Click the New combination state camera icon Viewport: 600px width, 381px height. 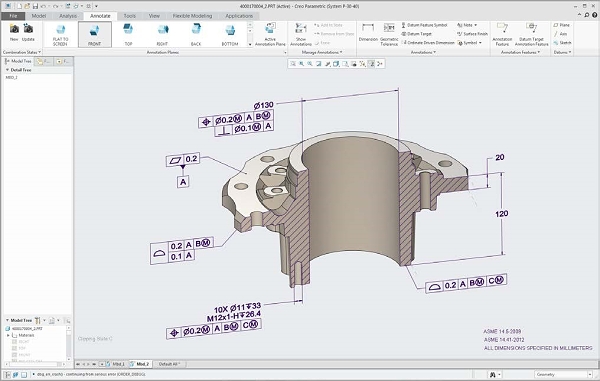(x=14, y=29)
